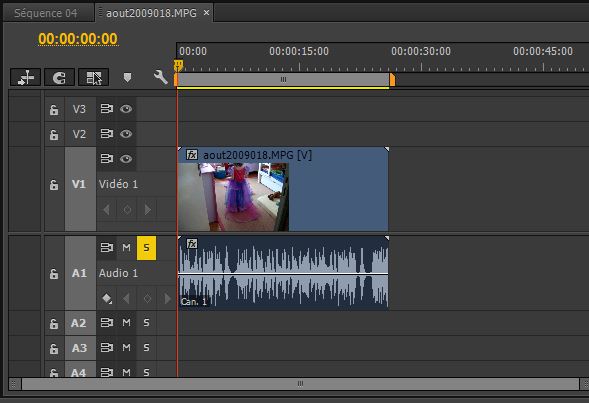Toggle nest sequences insert mode icon
589x403 pixels.
pyautogui.click(x=25, y=77)
